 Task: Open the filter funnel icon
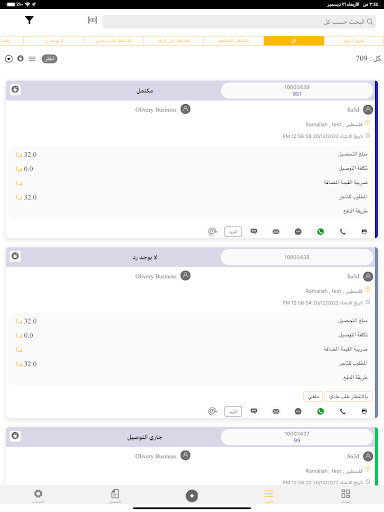coord(29,20)
